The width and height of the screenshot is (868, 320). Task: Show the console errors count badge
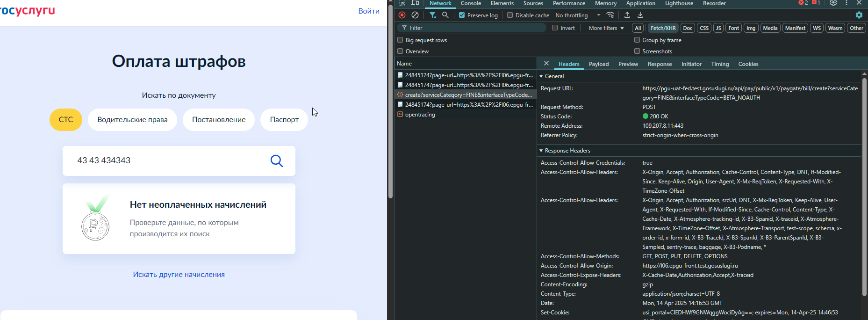803,3
